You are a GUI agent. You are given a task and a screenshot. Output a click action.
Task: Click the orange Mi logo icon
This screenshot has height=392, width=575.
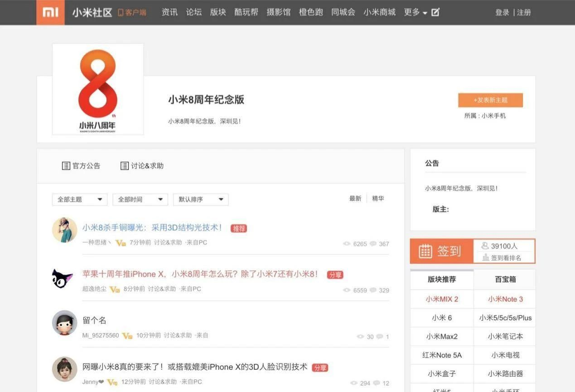[50, 12]
